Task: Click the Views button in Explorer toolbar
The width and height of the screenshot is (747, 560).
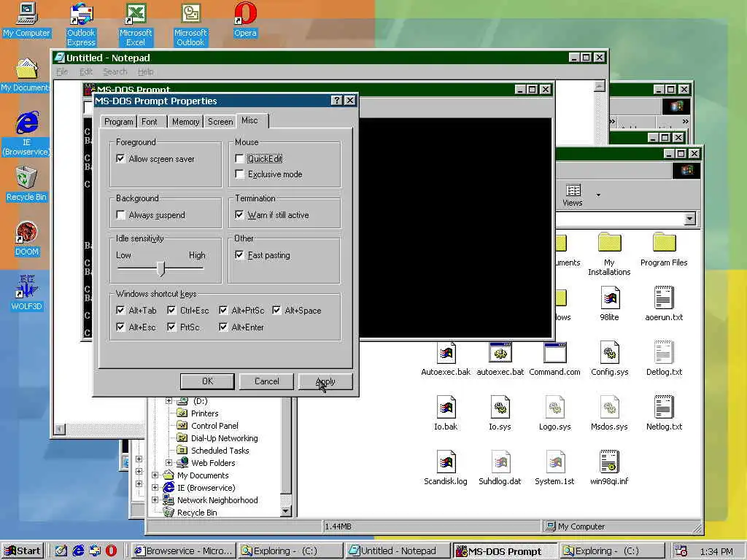Action: (x=573, y=195)
